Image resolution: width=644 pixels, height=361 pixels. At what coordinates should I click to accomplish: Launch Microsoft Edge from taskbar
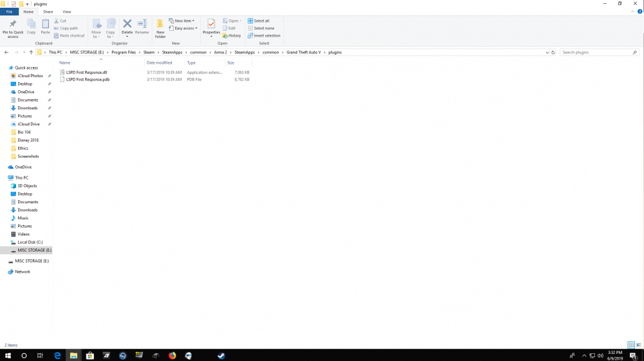point(57,355)
